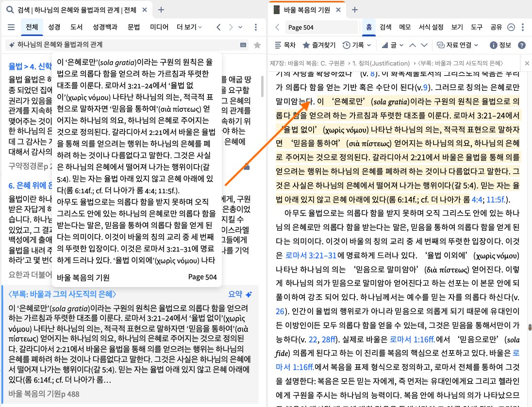This screenshot has width=532, height=407.
Task: Open the 목차 table of contents
Action: [285, 45]
